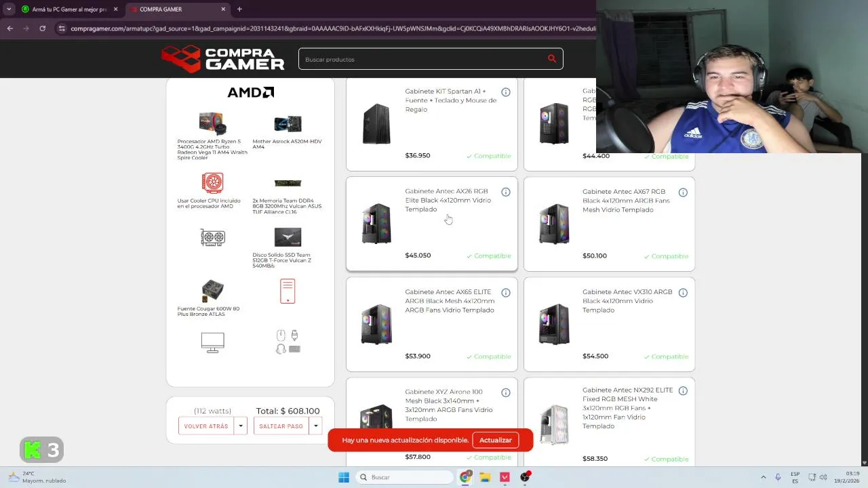The height and width of the screenshot is (488, 868).
Task: Open Chrome from the taskbar
Action: pyautogui.click(x=465, y=477)
